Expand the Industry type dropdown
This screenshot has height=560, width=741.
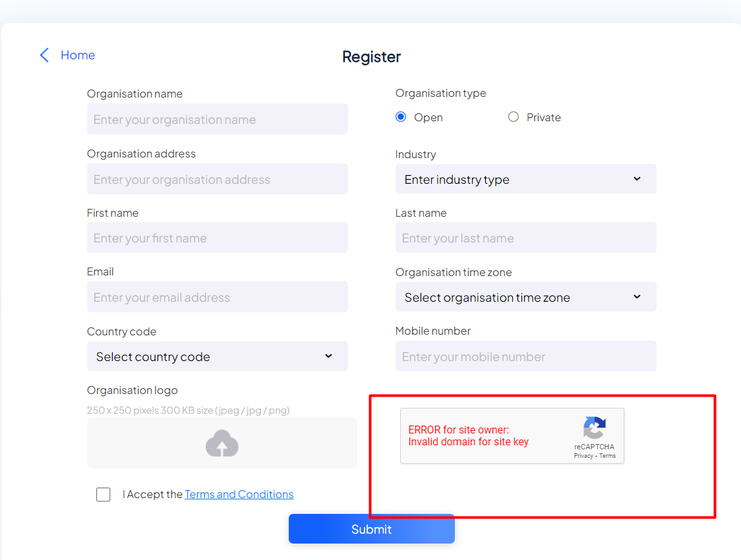pos(525,179)
